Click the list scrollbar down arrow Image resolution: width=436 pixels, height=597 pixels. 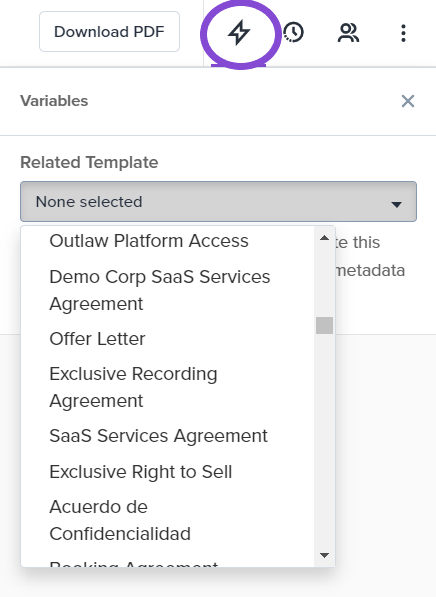(x=324, y=555)
